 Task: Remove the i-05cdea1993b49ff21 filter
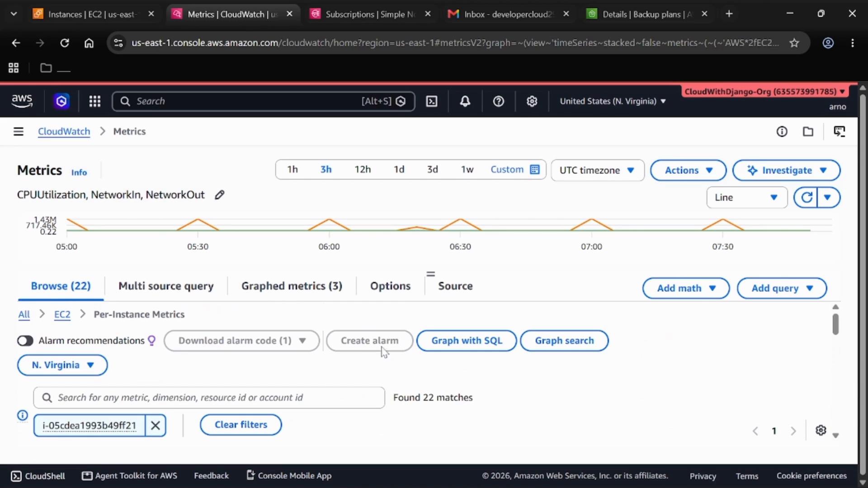155,425
